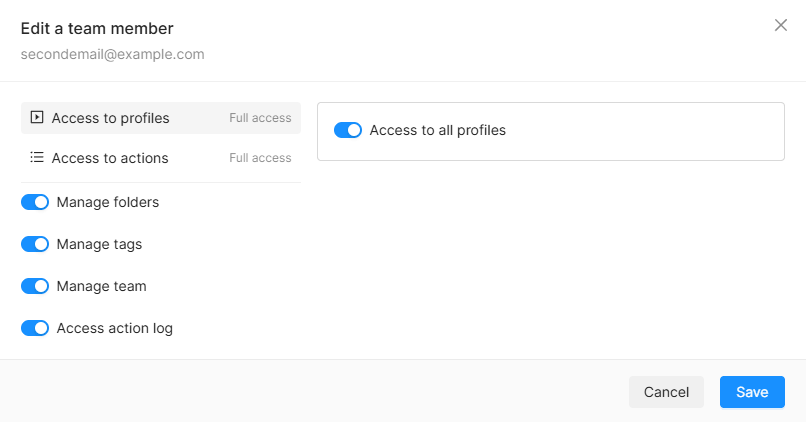Switch off Access action log toggle
This screenshot has height=422, width=806.
(35, 328)
